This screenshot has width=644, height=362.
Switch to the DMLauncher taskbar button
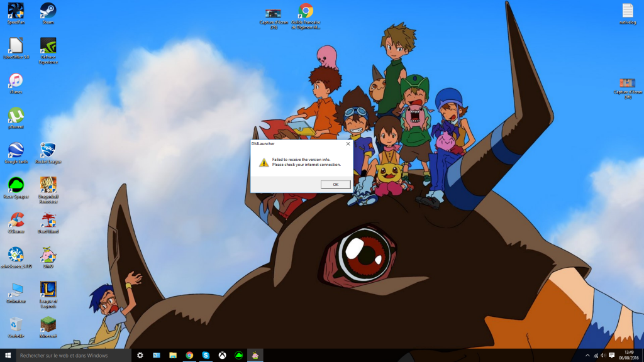[x=255, y=356]
